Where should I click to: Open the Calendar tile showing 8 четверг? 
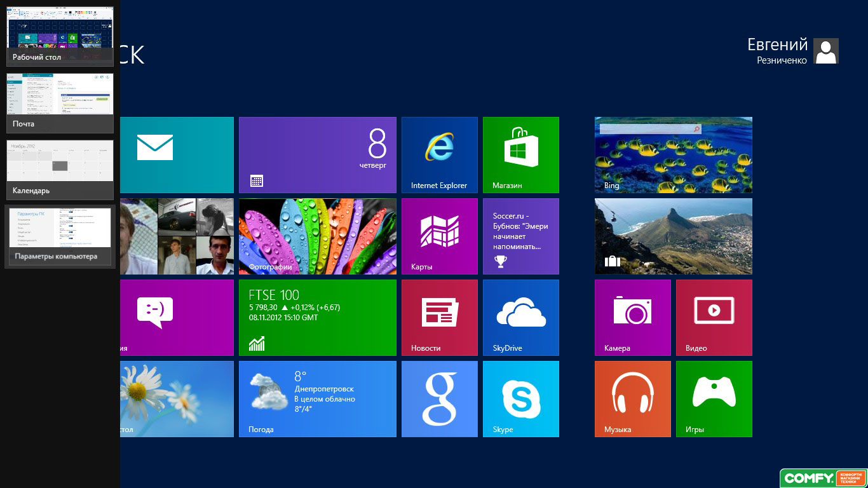(318, 155)
